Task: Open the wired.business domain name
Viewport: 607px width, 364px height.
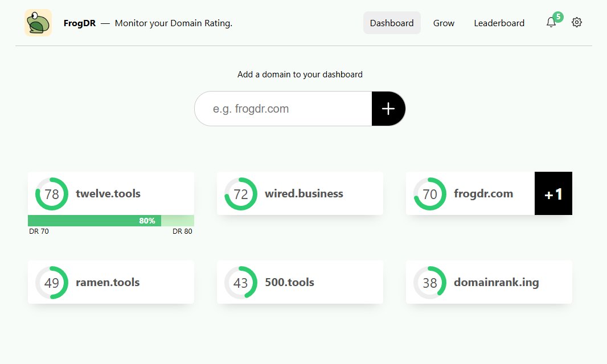Action: coord(304,193)
